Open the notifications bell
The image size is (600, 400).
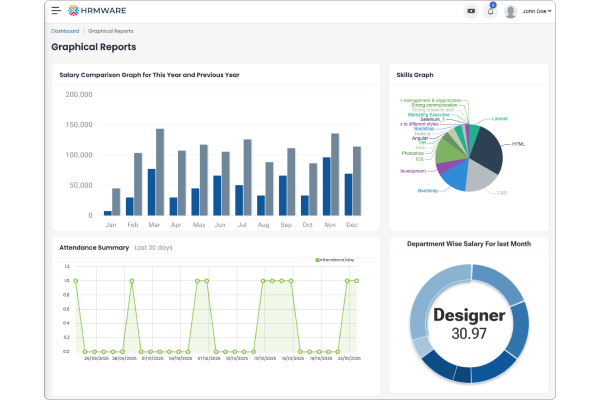(490, 12)
